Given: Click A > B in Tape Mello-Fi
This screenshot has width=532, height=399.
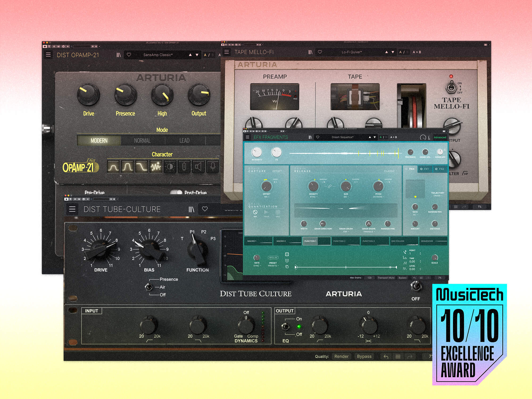Looking at the screenshot, I should pos(417,52).
